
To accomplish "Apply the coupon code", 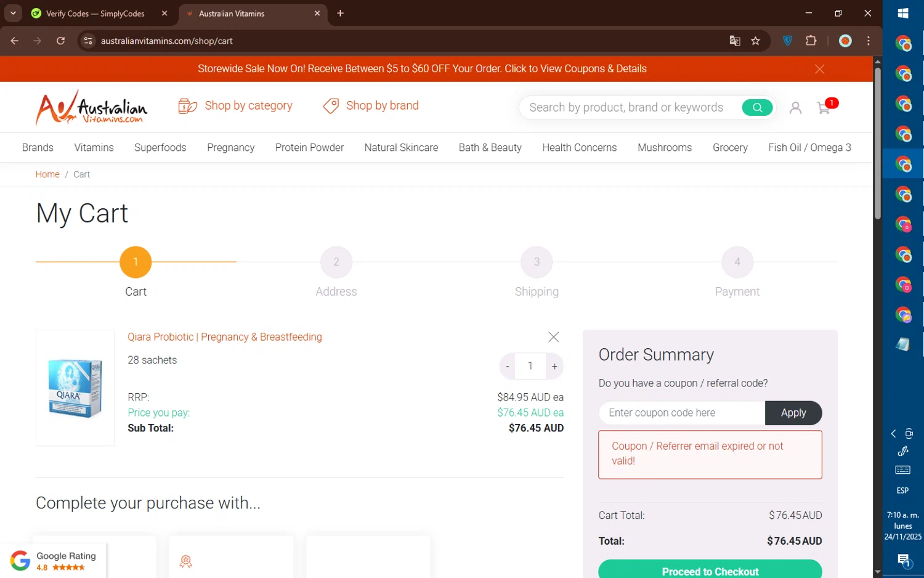I will 793,413.
